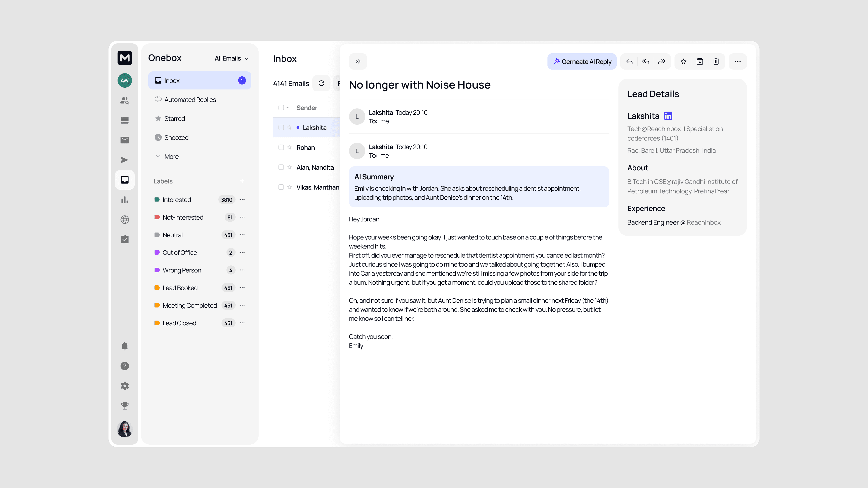Select the Interested label tag

point(177,200)
